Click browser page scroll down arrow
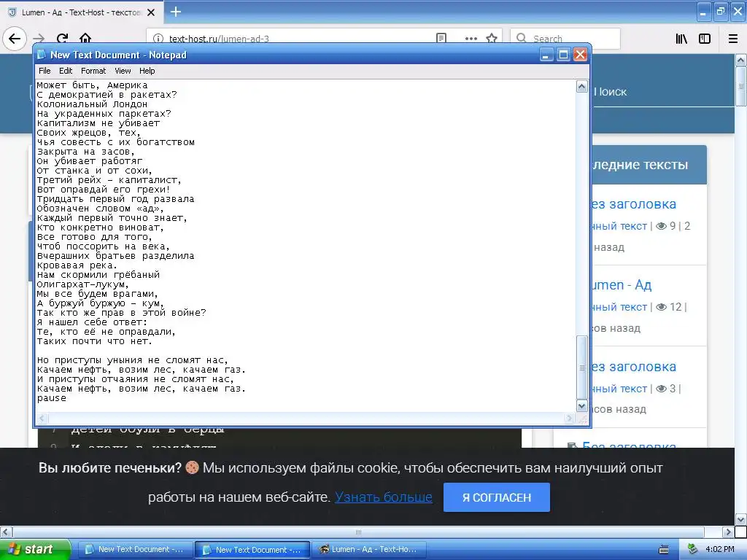The height and width of the screenshot is (560, 747). coord(741,519)
